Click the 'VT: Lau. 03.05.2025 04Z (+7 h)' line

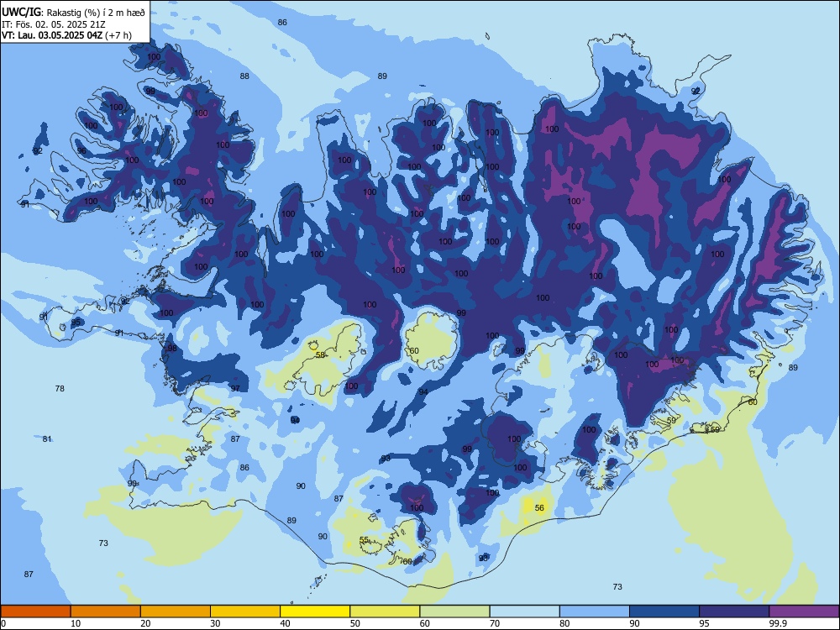coord(66,35)
